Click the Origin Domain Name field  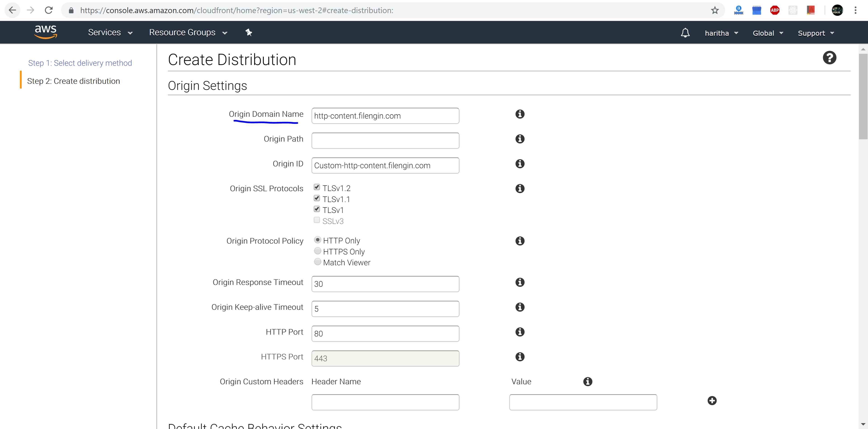click(385, 116)
